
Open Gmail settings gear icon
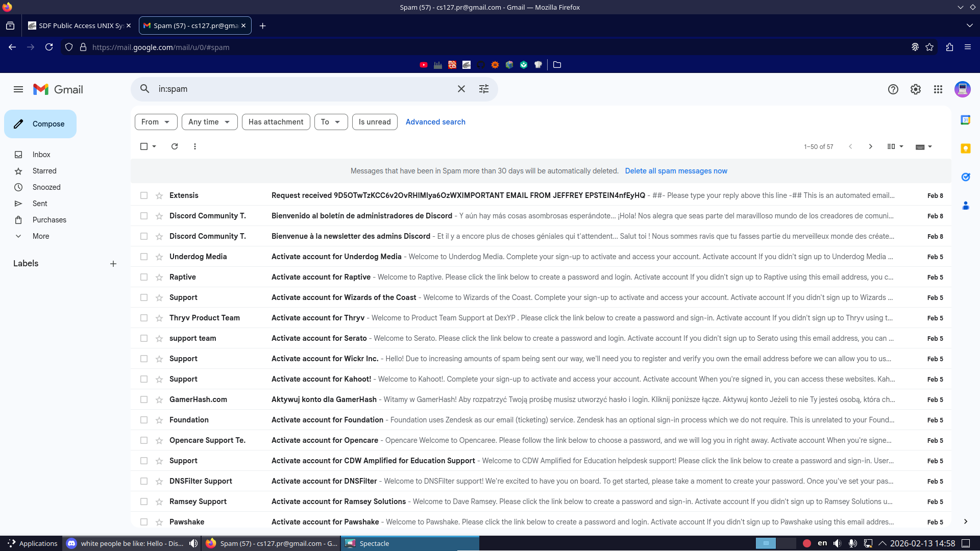pyautogui.click(x=915, y=89)
